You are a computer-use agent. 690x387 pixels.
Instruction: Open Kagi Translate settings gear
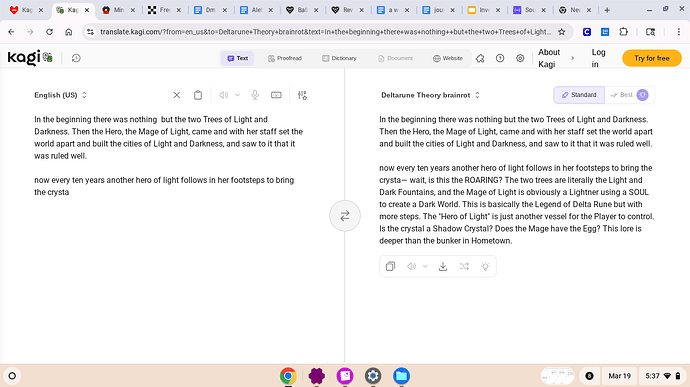[520, 58]
